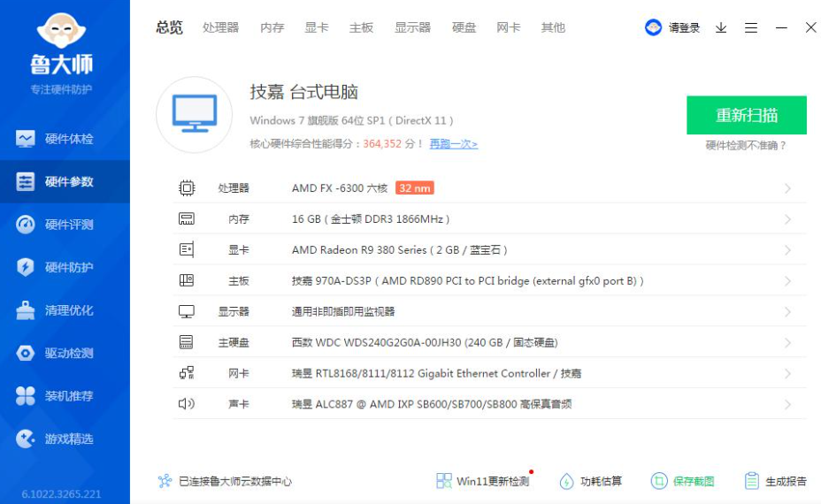Click the 再跑一次 link

click(454, 143)
